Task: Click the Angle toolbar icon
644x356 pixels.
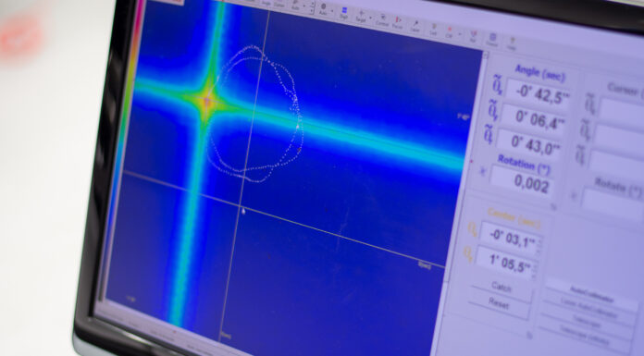Action: point(266,4)
